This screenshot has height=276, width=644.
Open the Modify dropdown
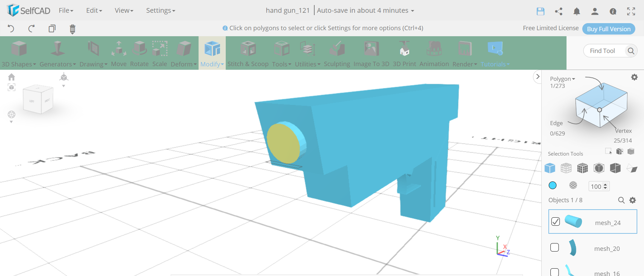[212, 54]
